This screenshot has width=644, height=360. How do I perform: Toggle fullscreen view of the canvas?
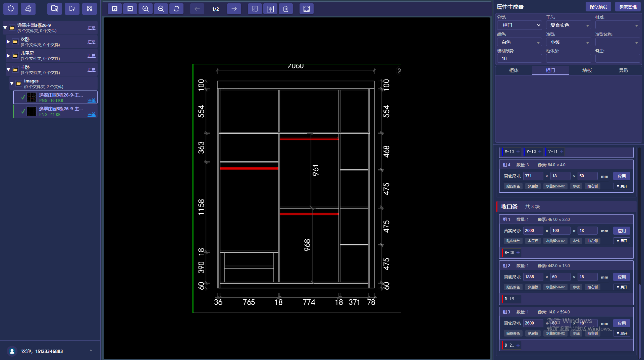[307, 9]
